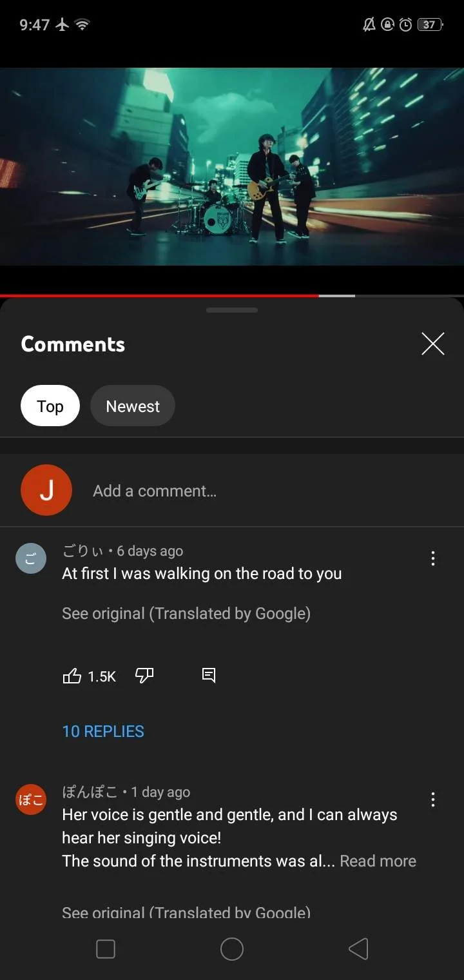This screenshot has width=464, height=980.
Task: Sort comments by Newest
Action: [133, 406]
